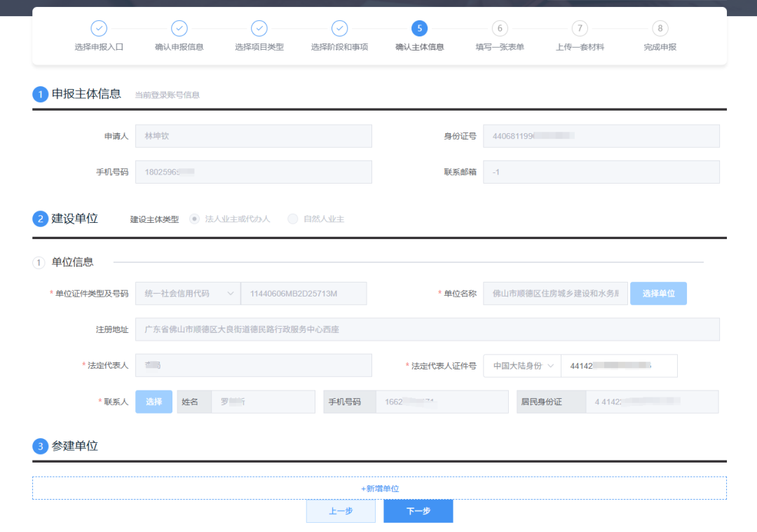Click step 8 circle icon 完成申报
Screen dimensions: 757x532
pos(660,29)
